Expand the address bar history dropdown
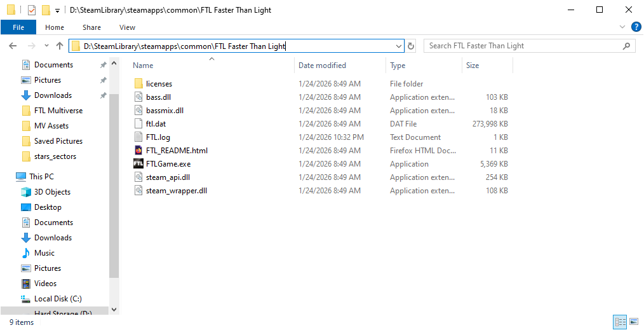644x330 pixels. [x=399, y=46]
